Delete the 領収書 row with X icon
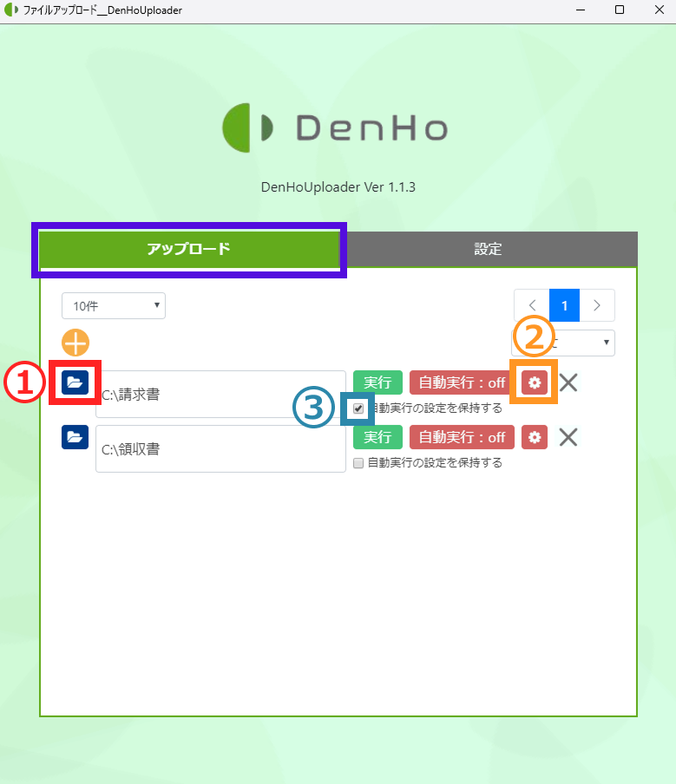Image resolution: width=676 pixels, height=784 pixels. tap(568, 437)
